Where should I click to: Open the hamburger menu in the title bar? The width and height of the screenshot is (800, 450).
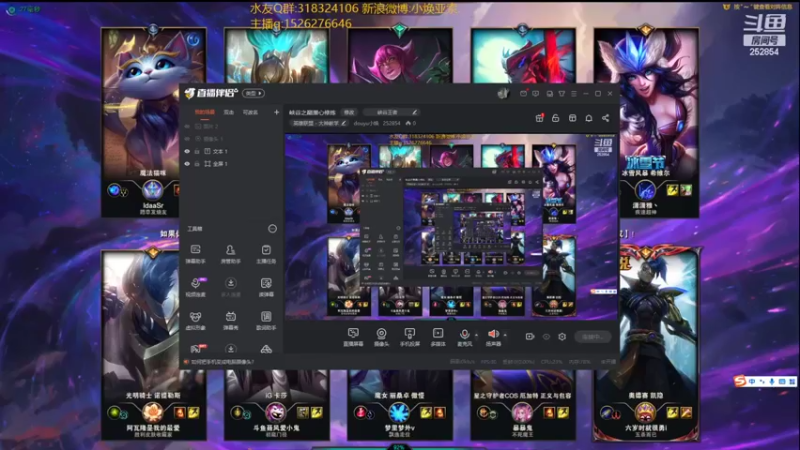click(x=574, y=94)
